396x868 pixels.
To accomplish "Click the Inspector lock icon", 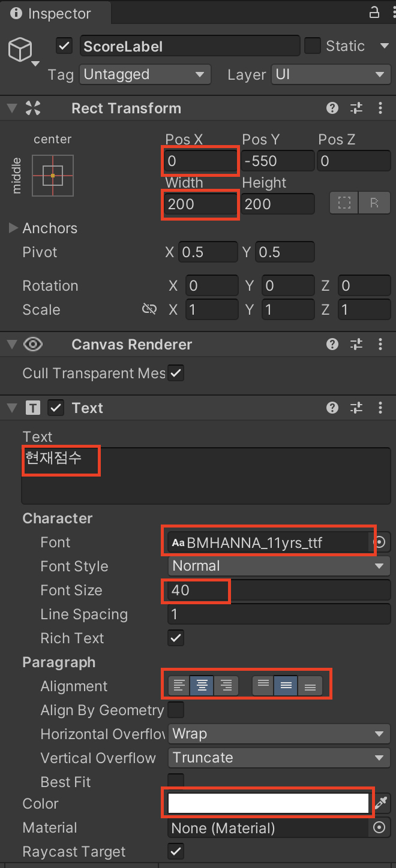I will [374, 13].
